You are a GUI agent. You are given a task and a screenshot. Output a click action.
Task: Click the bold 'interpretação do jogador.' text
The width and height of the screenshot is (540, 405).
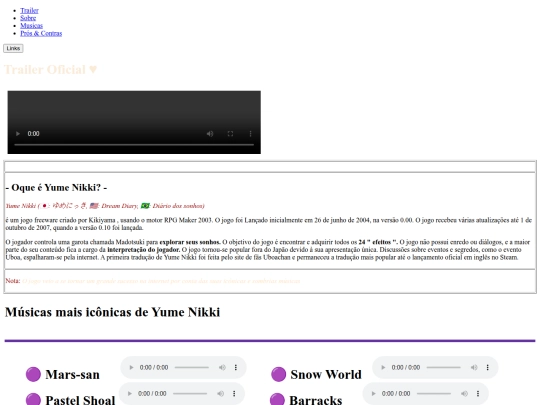[144, 250]
